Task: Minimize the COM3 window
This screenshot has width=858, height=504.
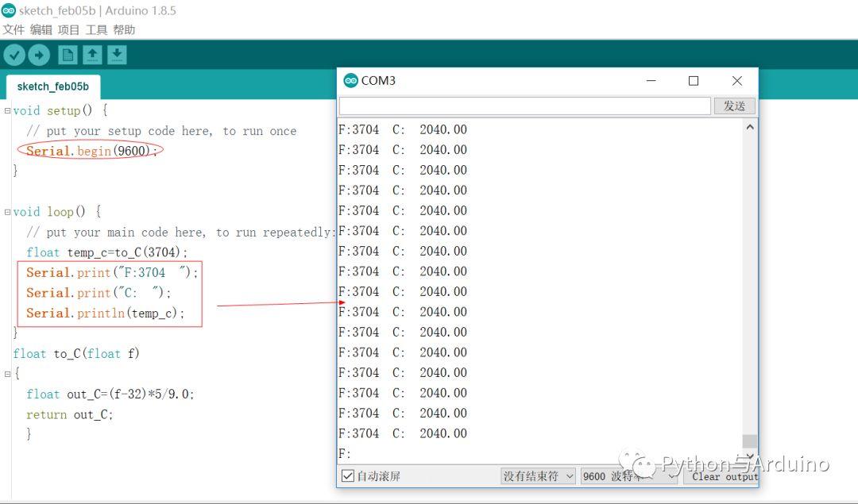Action: coord(651,80)
